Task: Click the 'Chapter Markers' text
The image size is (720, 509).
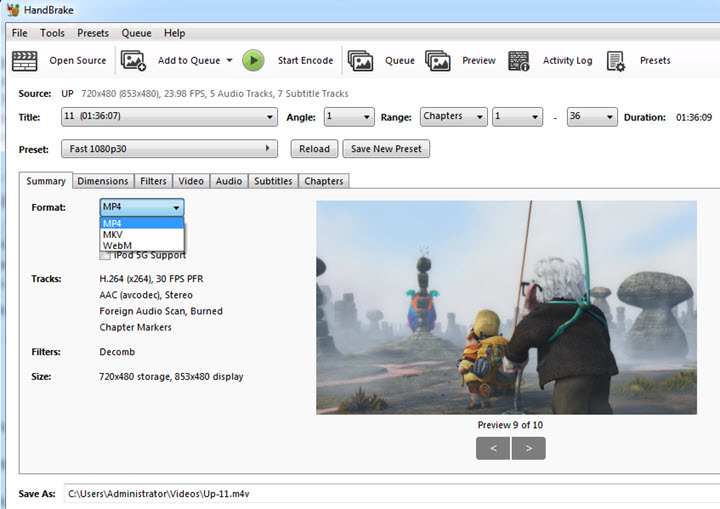Action: click(x=135, y=327)
